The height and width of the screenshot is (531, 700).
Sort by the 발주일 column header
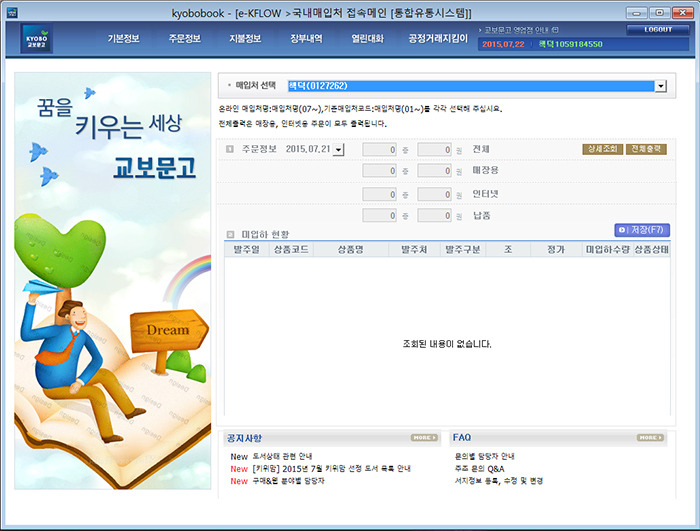coord(247,250)
